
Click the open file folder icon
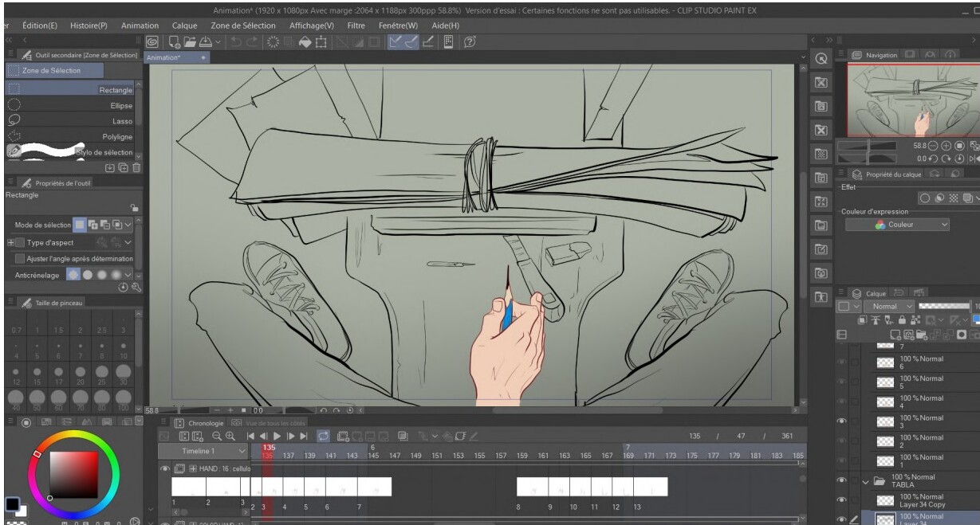click(190, 41)
